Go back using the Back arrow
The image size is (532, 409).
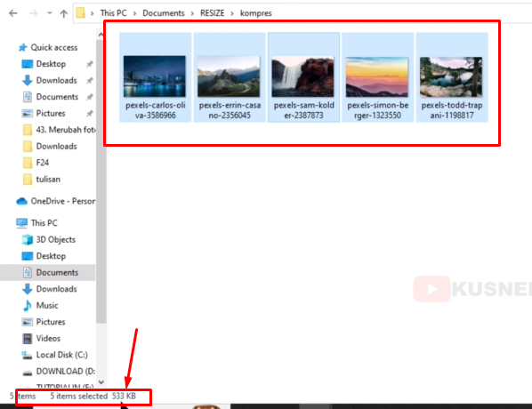[x=13, y=13]
